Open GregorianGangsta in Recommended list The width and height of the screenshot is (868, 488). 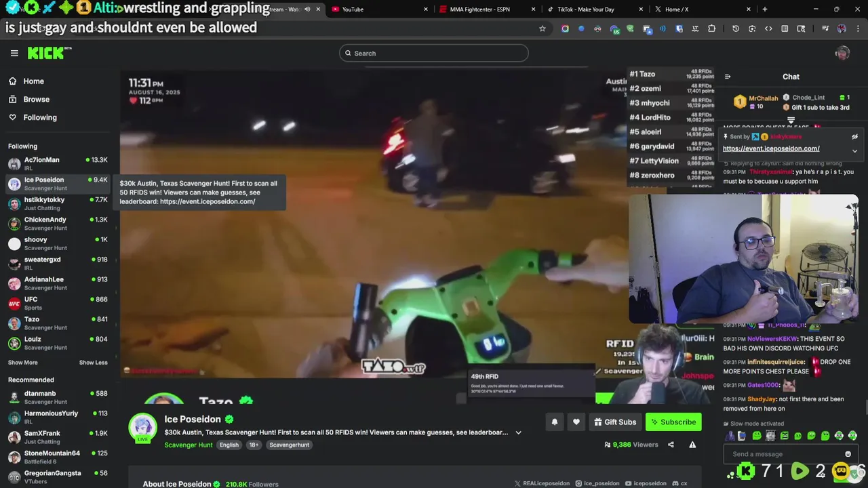tap(58, 476)
